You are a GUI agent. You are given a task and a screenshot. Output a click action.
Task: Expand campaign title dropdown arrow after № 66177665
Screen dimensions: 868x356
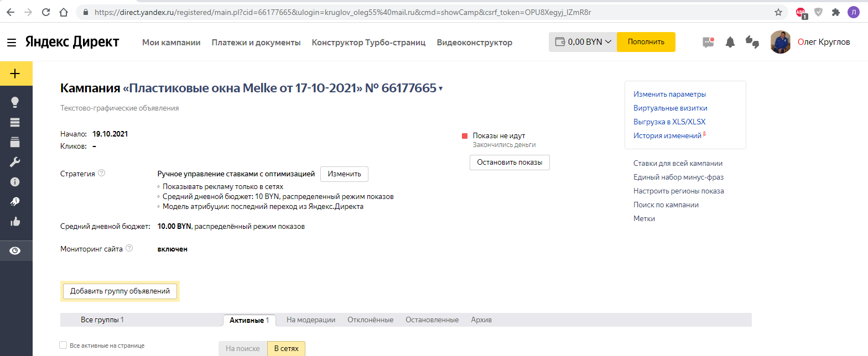pyautogui.click(x=441, y=88)
